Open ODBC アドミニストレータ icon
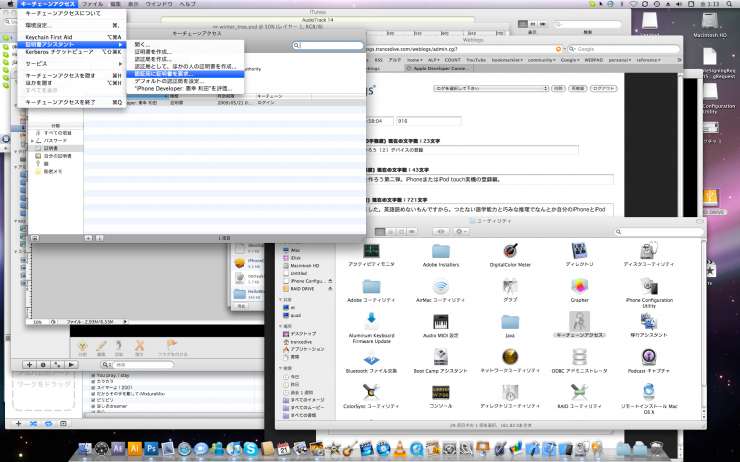Image resolution: width=740 pixels, height=462 pixels. (x=579, y=357)
